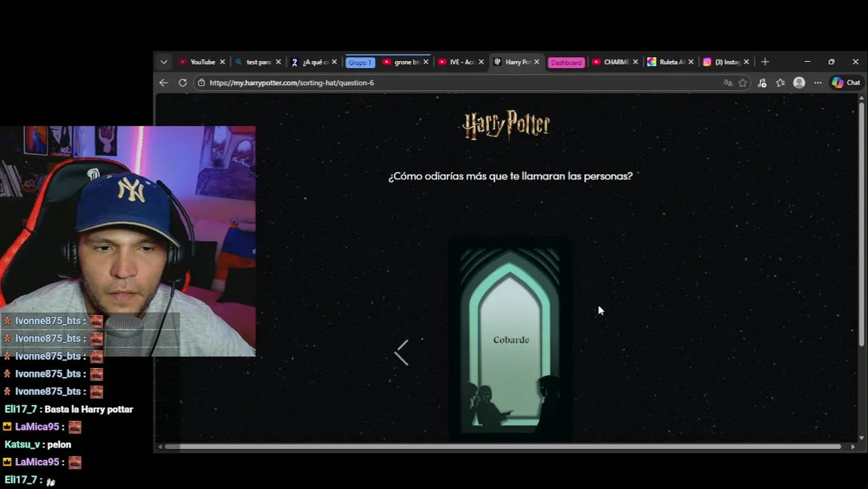868x489 pixels.
Task: Add this page to favorites star
Action: (x=743, y=83)
